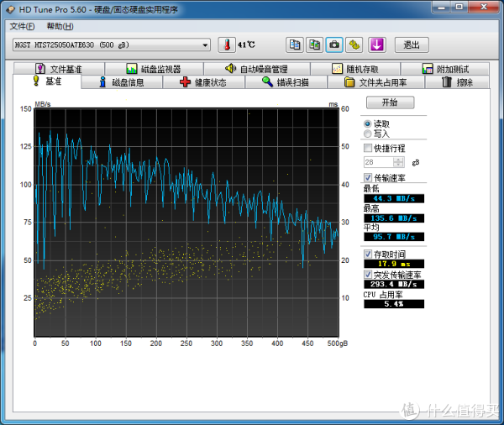Minimize the HD Tune Pro window
Screen dimensions: 504x425
pos(441,7)
